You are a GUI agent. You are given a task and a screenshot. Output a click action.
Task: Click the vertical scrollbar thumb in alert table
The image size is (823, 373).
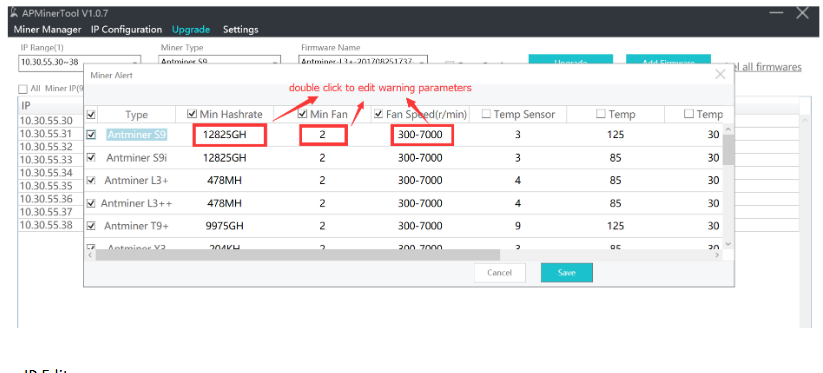(x=728, y=150)
